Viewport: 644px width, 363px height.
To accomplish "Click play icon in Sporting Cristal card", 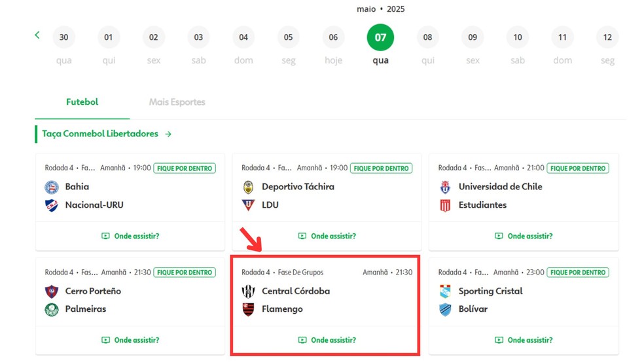I will (x=499, y=340).
